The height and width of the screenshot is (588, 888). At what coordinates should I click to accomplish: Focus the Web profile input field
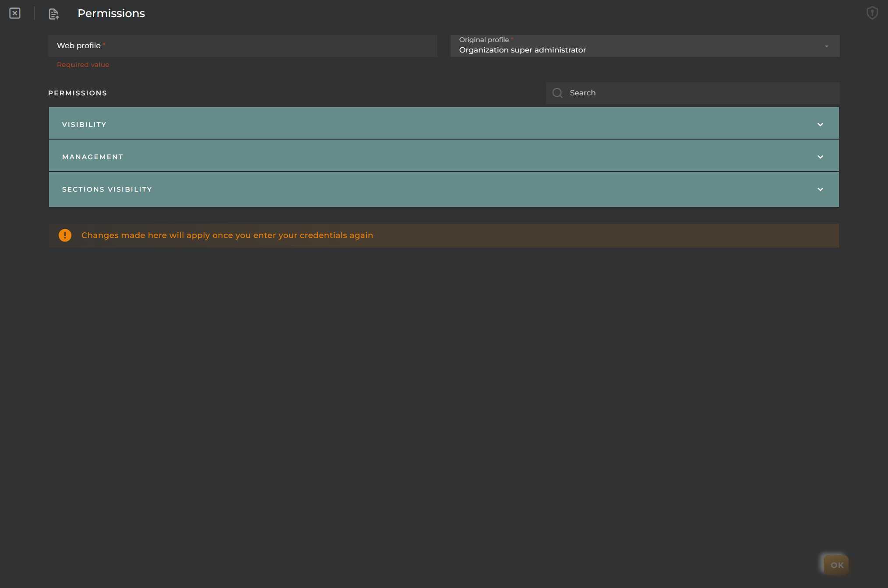pos(243,46)
